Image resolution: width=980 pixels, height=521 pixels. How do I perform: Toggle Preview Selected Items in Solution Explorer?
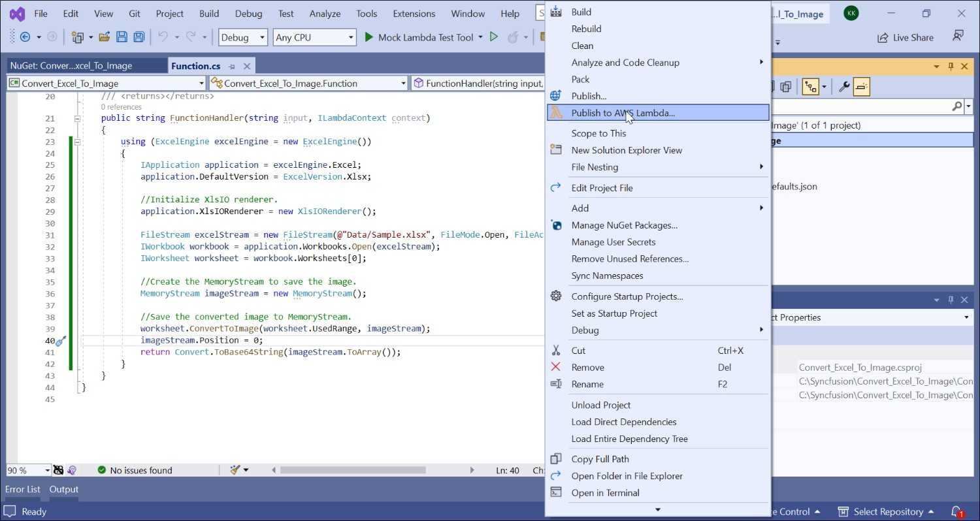pyautogui.click(x=862, y=87)
